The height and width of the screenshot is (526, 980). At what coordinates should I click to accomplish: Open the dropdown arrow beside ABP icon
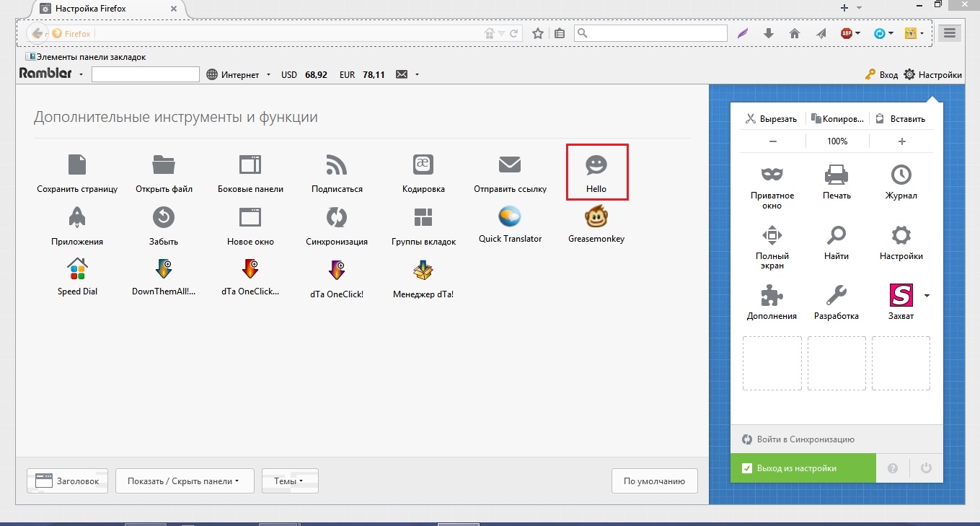click(858, 33)
